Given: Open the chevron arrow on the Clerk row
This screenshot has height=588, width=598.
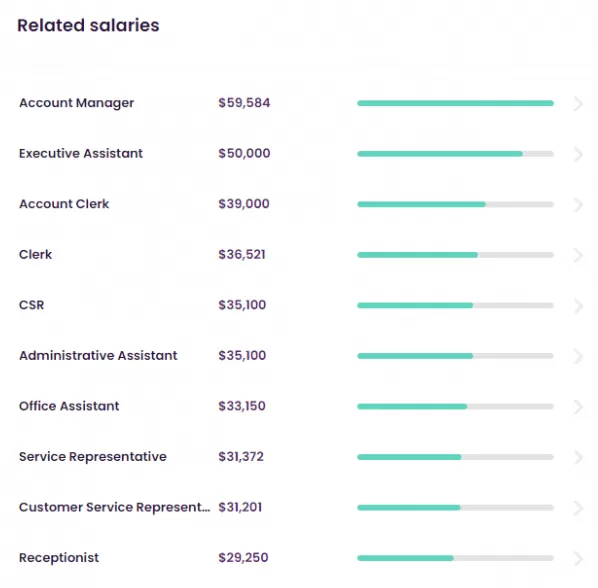Looking at the screenshot, I should [578, 255].
